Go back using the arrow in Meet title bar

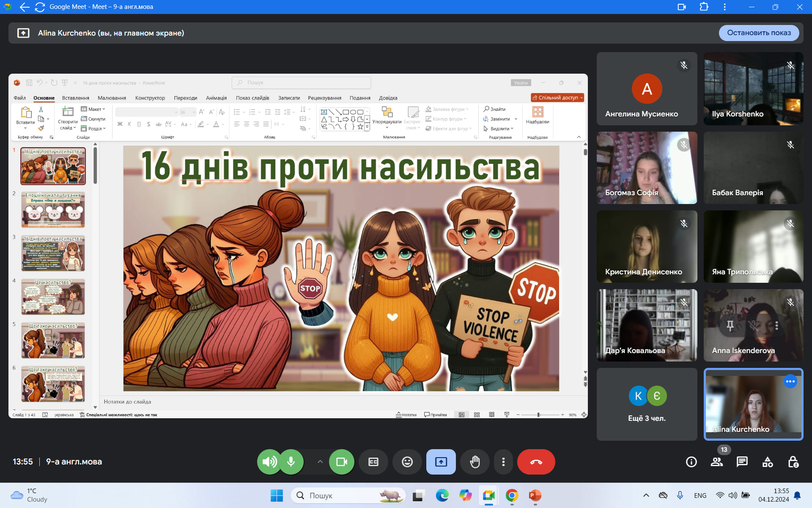pos(25,7)
